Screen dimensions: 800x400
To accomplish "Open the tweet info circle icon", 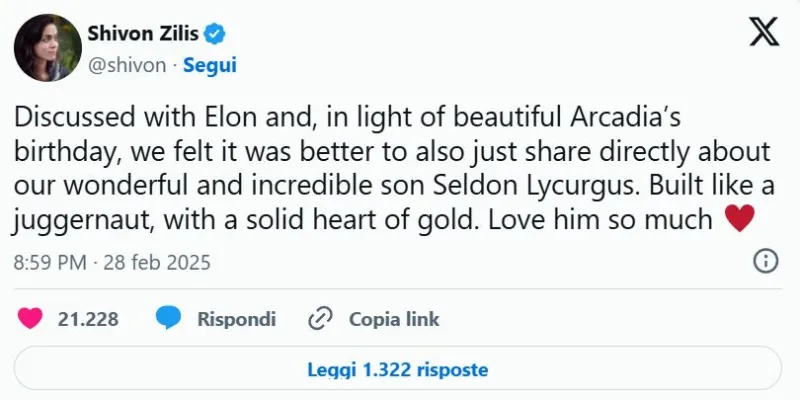I will (765, 262).
